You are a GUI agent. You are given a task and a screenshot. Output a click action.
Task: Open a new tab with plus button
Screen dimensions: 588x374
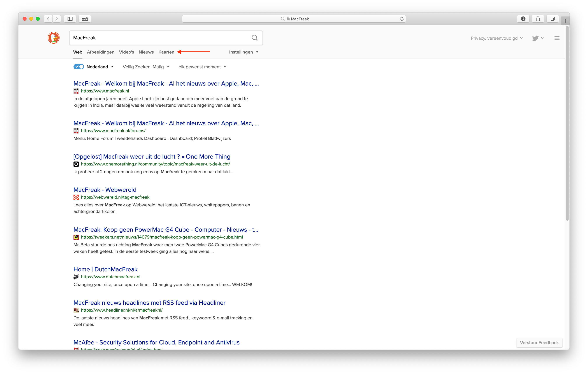(x=565, y=21)
